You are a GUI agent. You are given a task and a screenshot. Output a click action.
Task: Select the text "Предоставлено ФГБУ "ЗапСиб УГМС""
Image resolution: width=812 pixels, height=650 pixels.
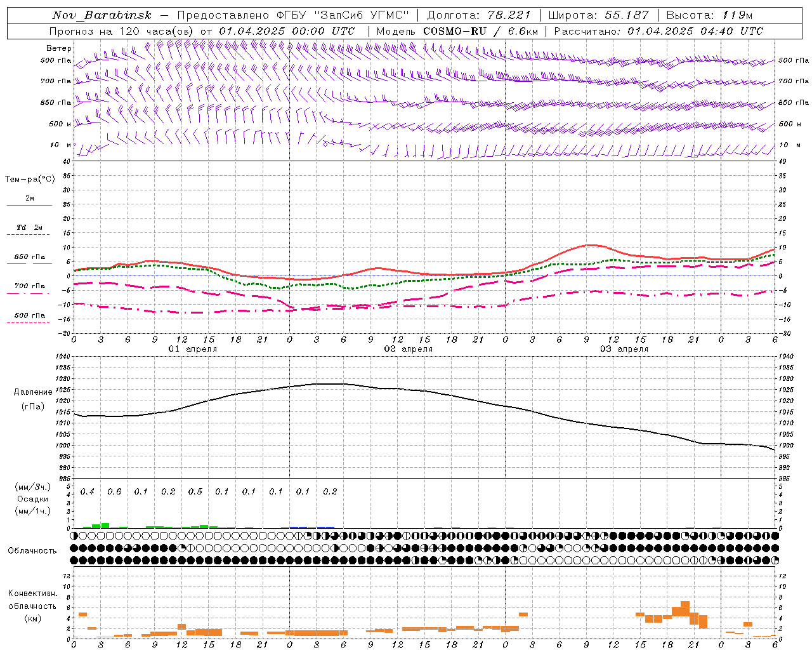294,15
